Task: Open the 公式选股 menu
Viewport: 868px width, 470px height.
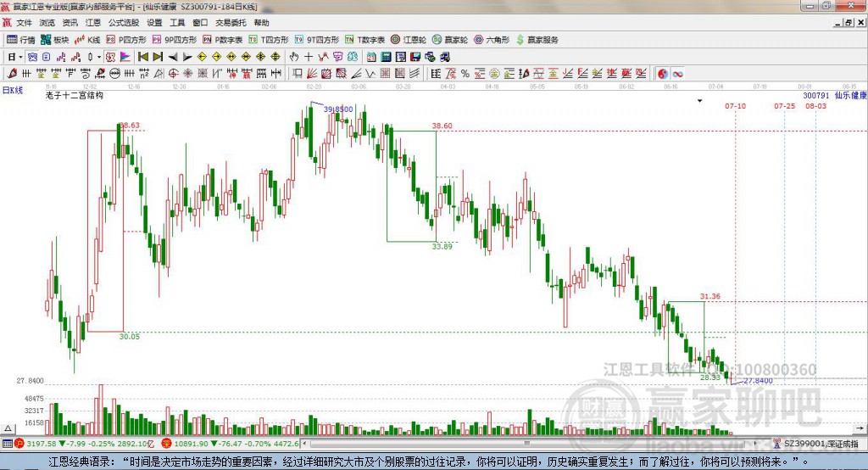Action: coord(124,23)
